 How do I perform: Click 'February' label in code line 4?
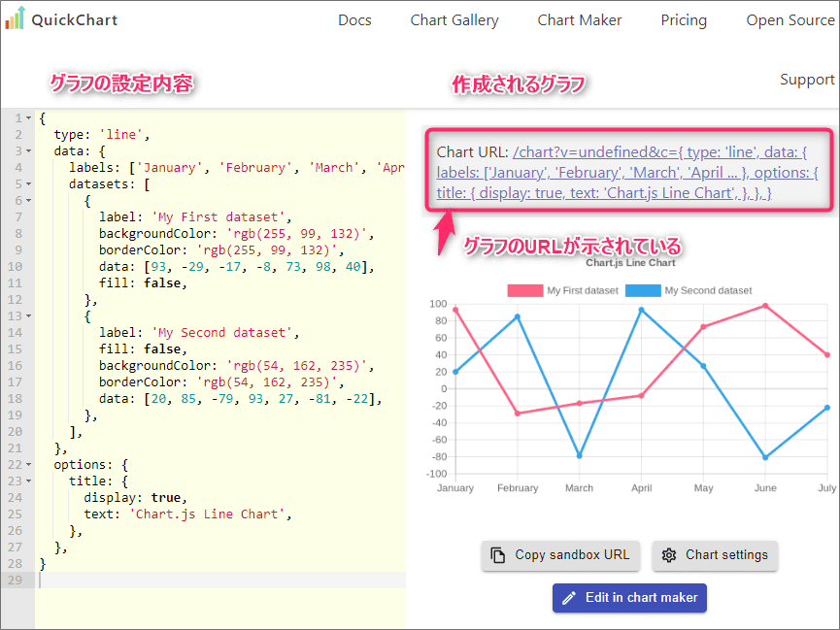coord(255,168)
